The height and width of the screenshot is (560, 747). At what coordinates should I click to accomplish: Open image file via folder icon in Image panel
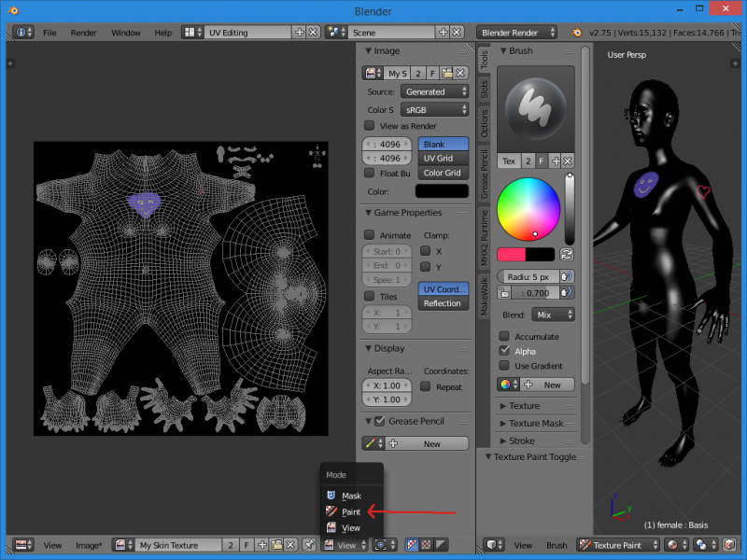click(447, 73)
